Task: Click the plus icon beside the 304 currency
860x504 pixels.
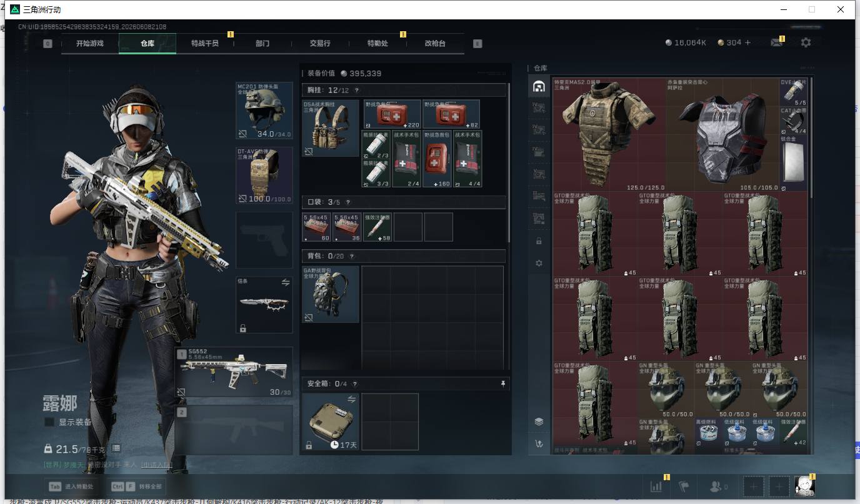Action: [x=747, y=42]
